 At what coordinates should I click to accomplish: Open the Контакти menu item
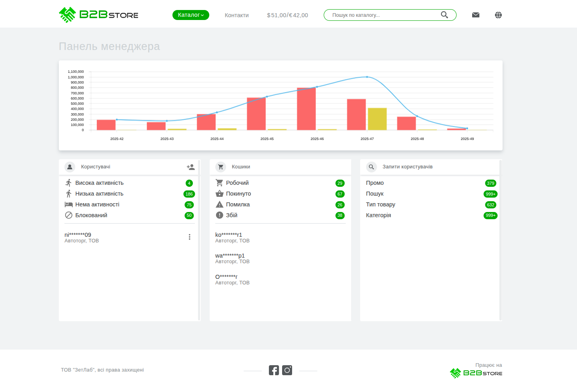point(236,15)
